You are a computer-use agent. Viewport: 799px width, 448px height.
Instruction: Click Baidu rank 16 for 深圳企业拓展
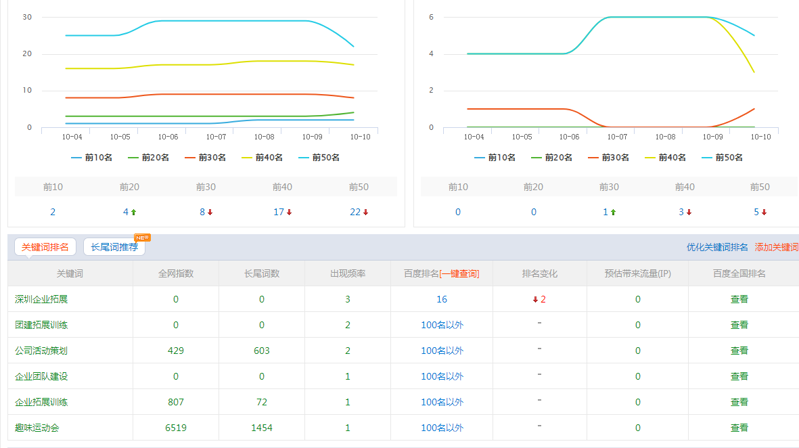coord(442,299)
